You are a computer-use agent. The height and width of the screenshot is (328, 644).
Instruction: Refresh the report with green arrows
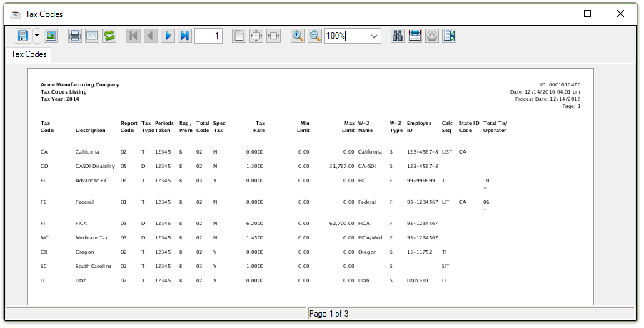[109, 36]
